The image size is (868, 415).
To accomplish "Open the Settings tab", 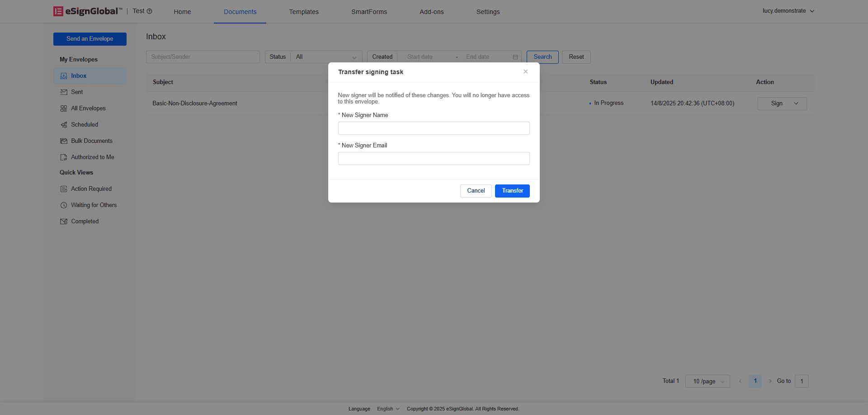I will pyautogui.click(x=488, y=12).
